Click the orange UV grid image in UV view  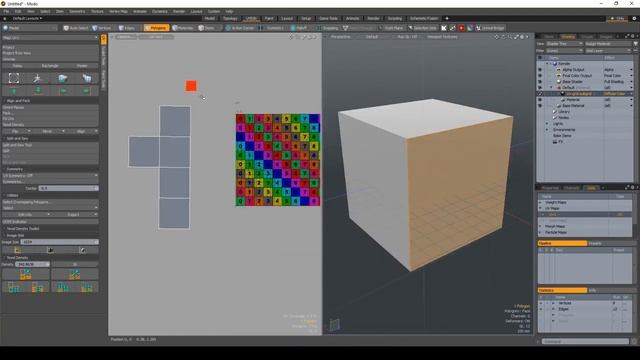click(278, 160)
